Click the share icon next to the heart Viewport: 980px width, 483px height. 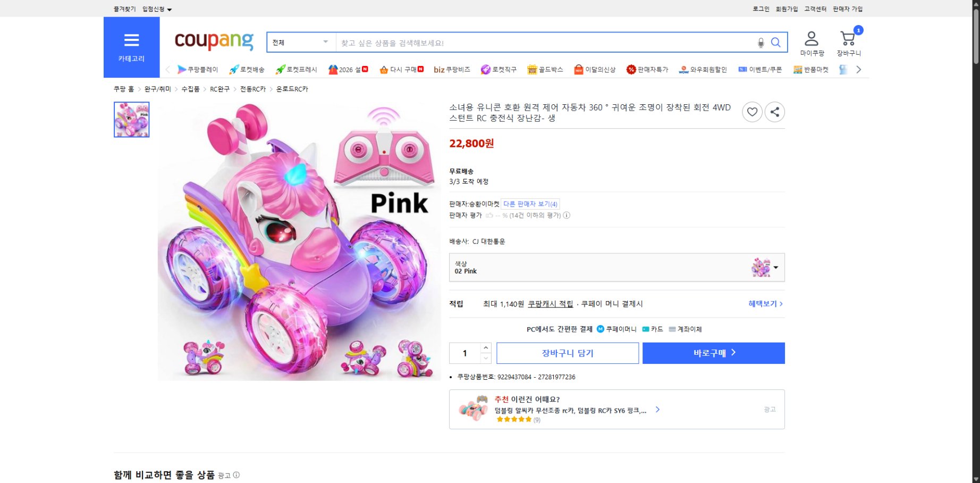[x=775, y=112]
